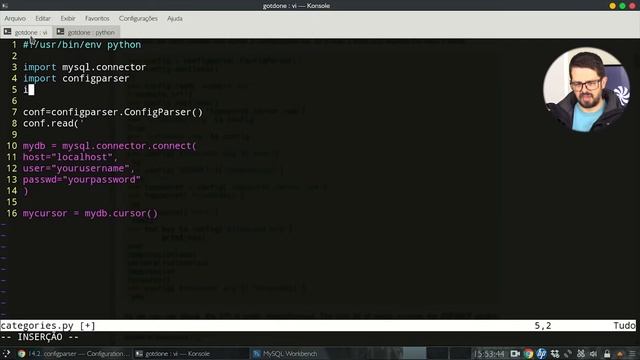Click cursor position '5,2' in status line
This screenshot has height=360, width=640.
coord(543,326)
